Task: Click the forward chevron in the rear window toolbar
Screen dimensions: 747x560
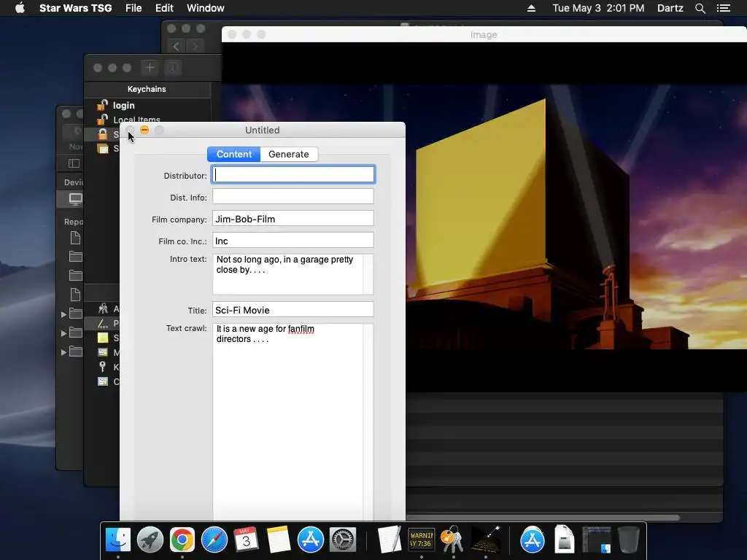Action: coord(195,46)
